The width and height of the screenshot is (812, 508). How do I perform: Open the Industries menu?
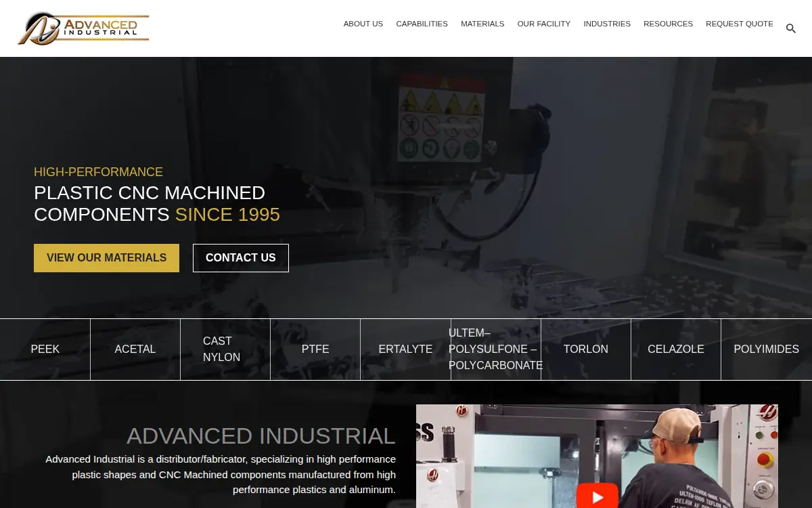click(607, 24)
